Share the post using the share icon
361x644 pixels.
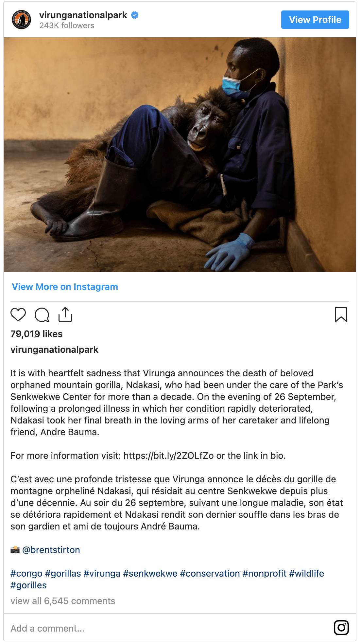pos(65,314)
